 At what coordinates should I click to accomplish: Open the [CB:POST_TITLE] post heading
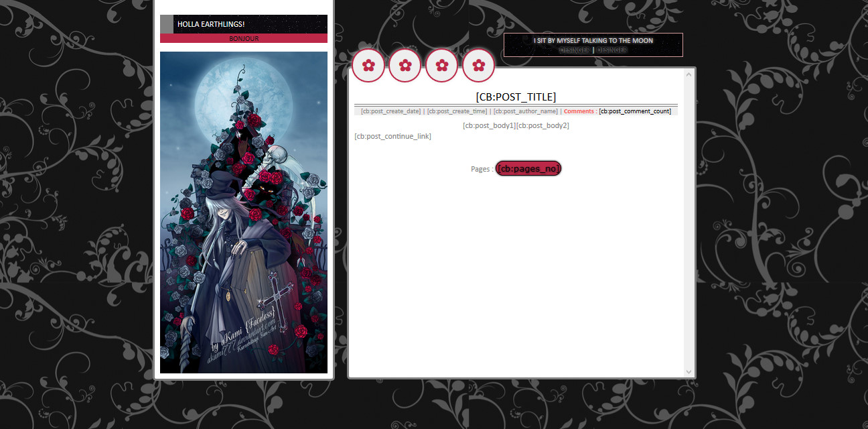516,97
